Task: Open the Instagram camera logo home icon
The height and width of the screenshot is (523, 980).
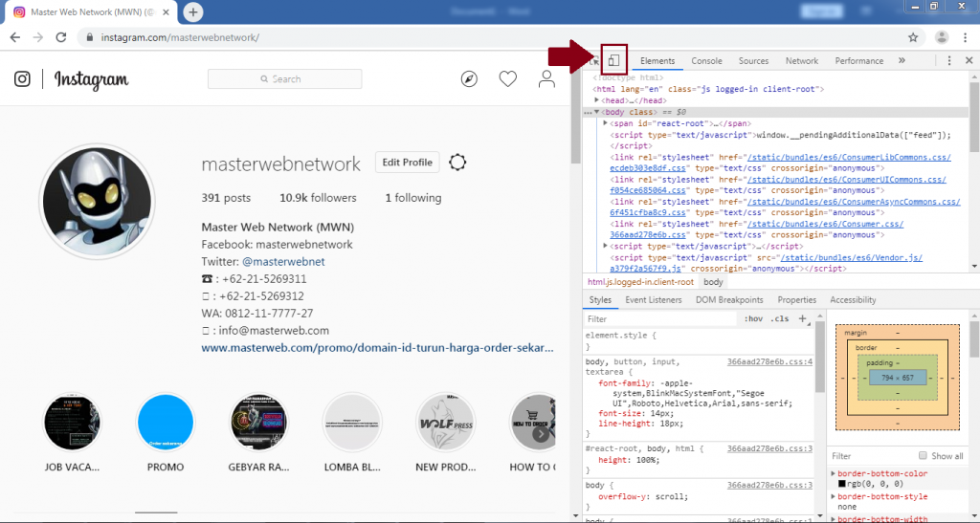Action: (x=22, y=79)
